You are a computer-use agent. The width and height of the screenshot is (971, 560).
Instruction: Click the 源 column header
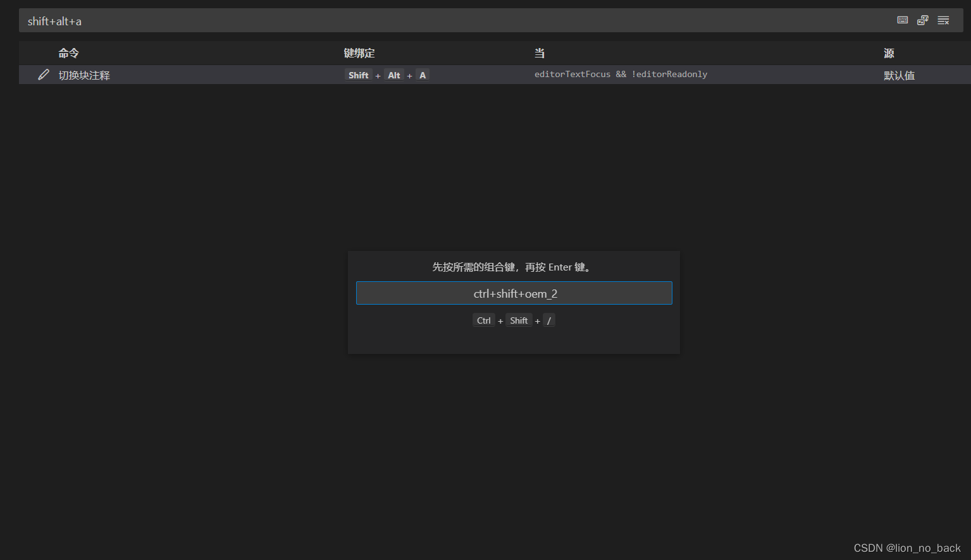tap(889, 53)
